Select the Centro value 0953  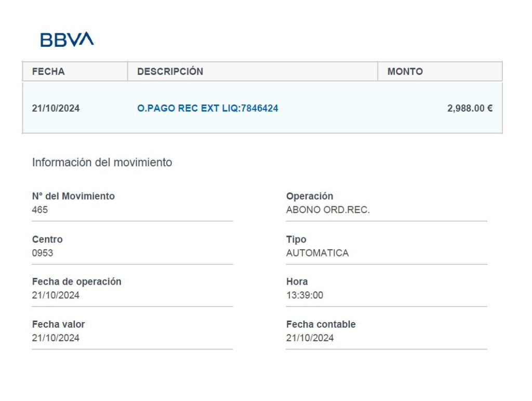42,253
